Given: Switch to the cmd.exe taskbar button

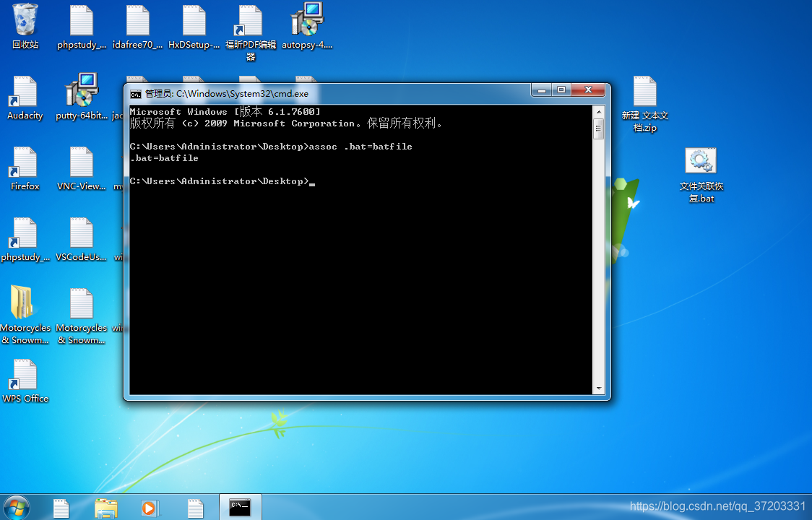Looking at the screenshot, I should [x=241, y=507].
